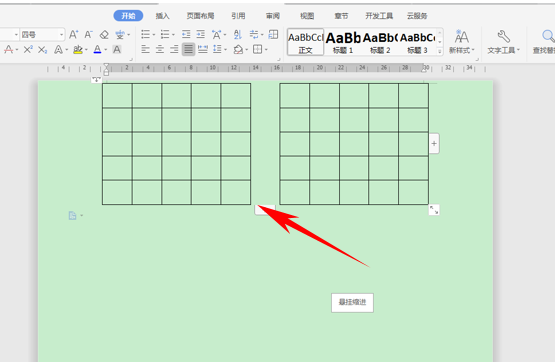Screen dimensions: 555x362
Task: Apply the 标题 2 heading style
Action: [x=380, y=42]
